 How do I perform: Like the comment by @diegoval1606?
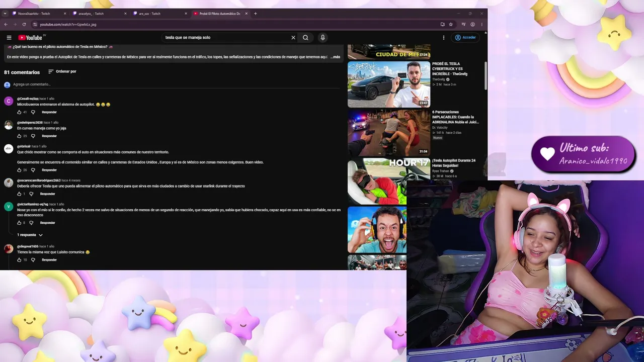pyautogui.click(x=19, y=260)
